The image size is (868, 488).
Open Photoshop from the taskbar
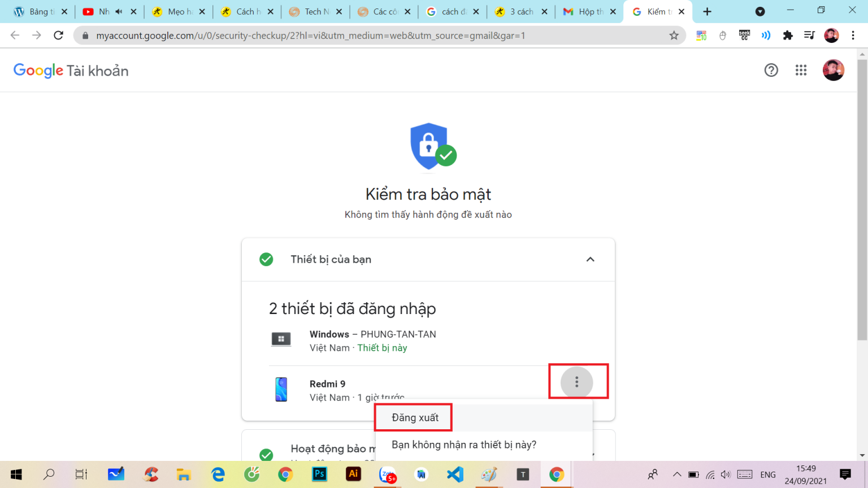[x=319, y=474]
